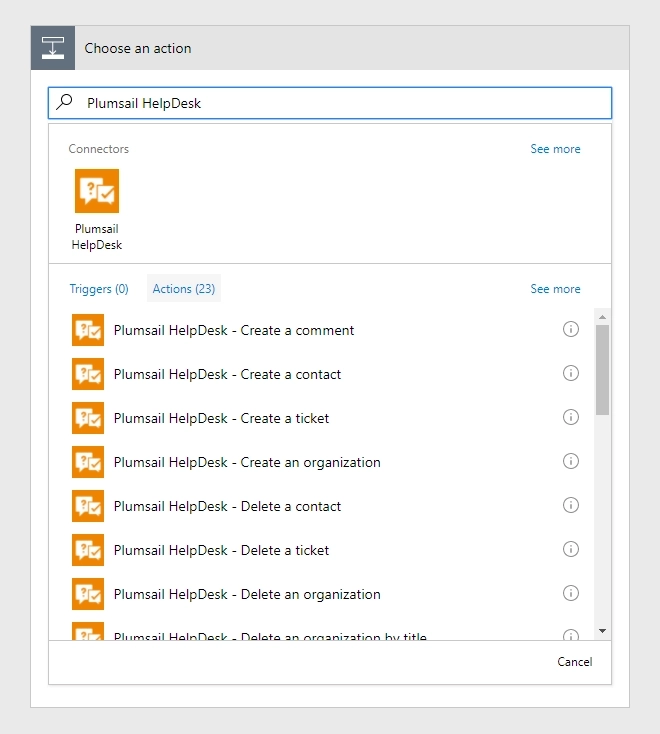Viewport: 660px width, 734px height.
Task: Click the icon beside Create an organization
Action: (x=88, y=462)
